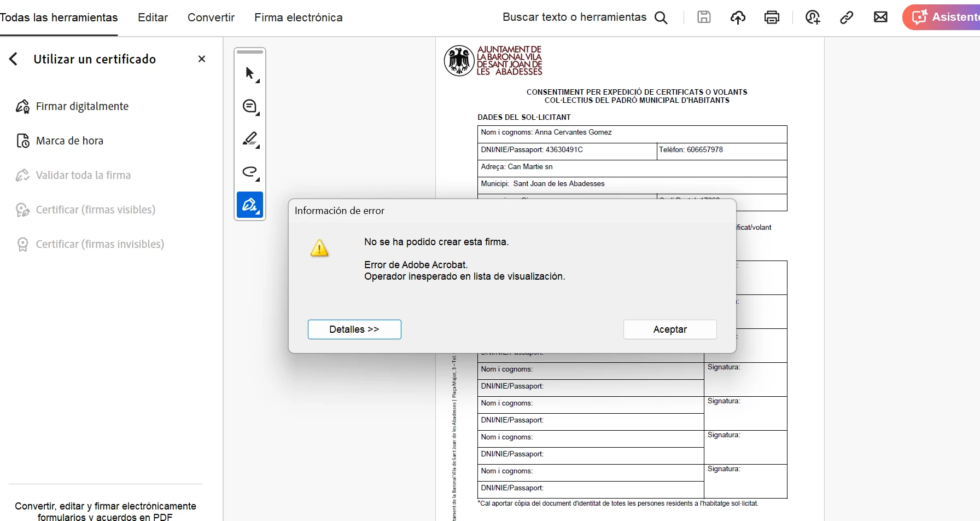Click the invisible certification rosette icon
This screenshot has width=980, height=521.
(x=22, y=244)
